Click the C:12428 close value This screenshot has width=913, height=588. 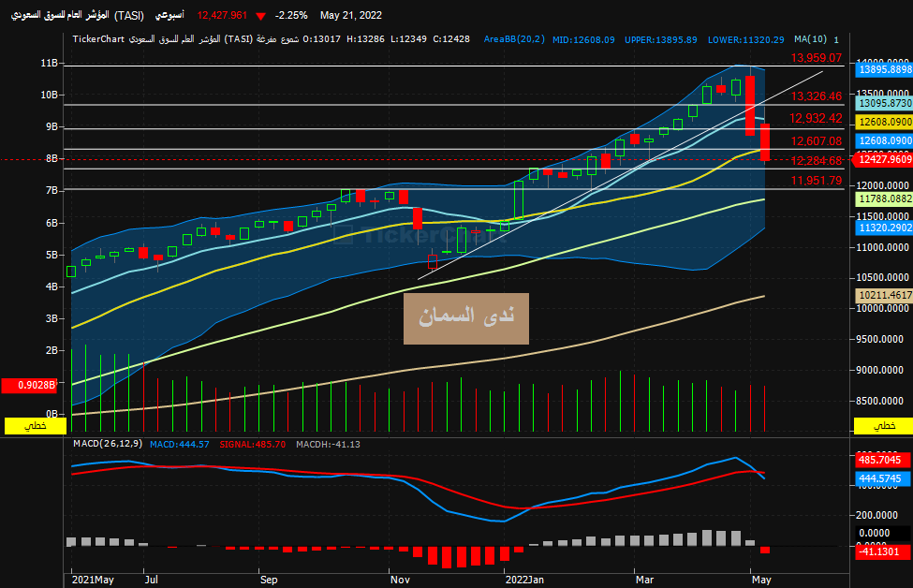pyautogui.click(x=451, y=39)
